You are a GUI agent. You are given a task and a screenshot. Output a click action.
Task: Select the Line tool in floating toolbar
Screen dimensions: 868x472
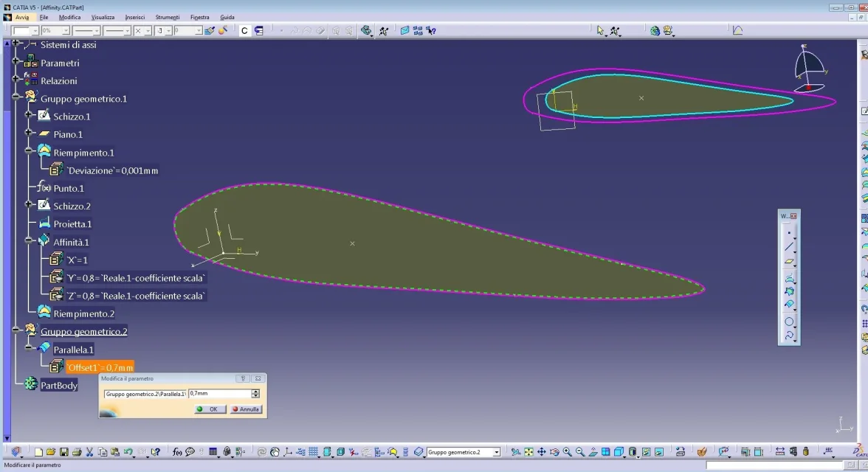pyautogui.click(x=790, y=247)
